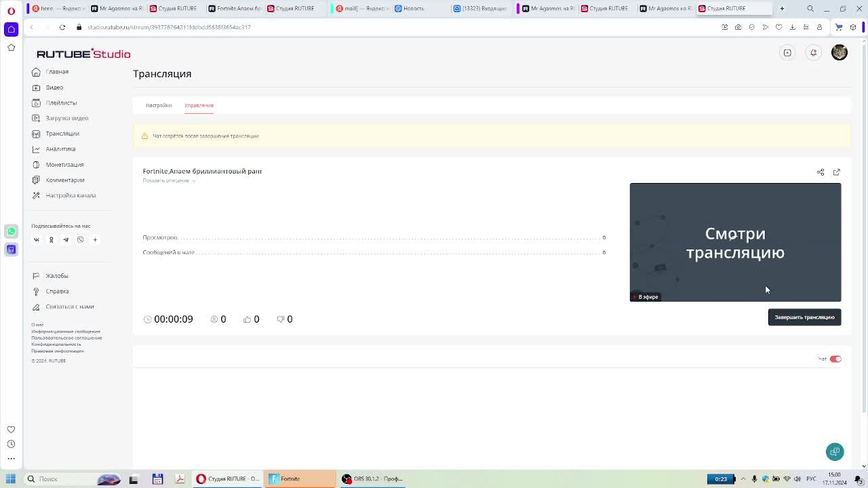This screenshot has height=488, width=868.
Task: Switch to the Fortnite Апаем browser tab
Action: (x=234, y=9)
